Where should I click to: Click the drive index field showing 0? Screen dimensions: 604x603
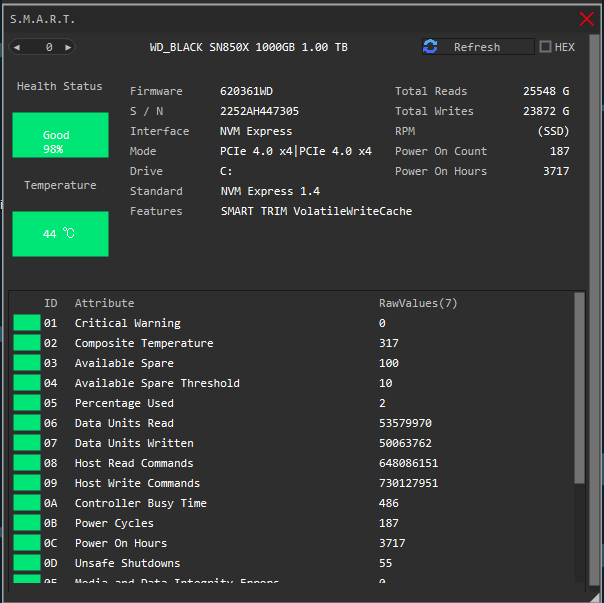(x=49, y=47)
